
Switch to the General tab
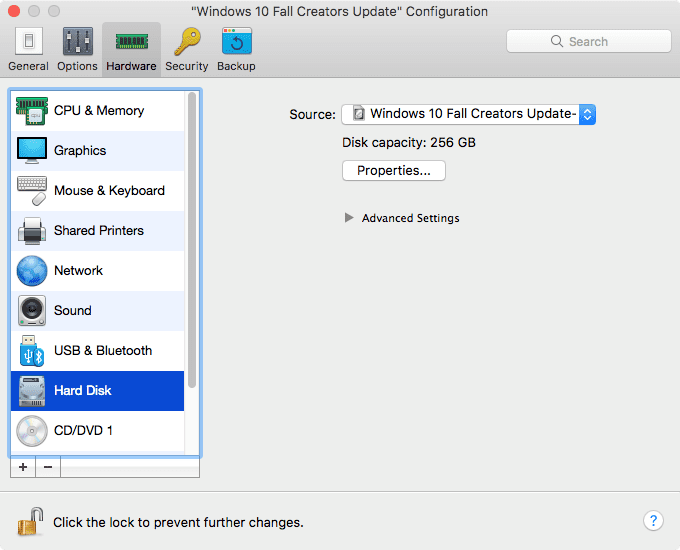[29, 49]
